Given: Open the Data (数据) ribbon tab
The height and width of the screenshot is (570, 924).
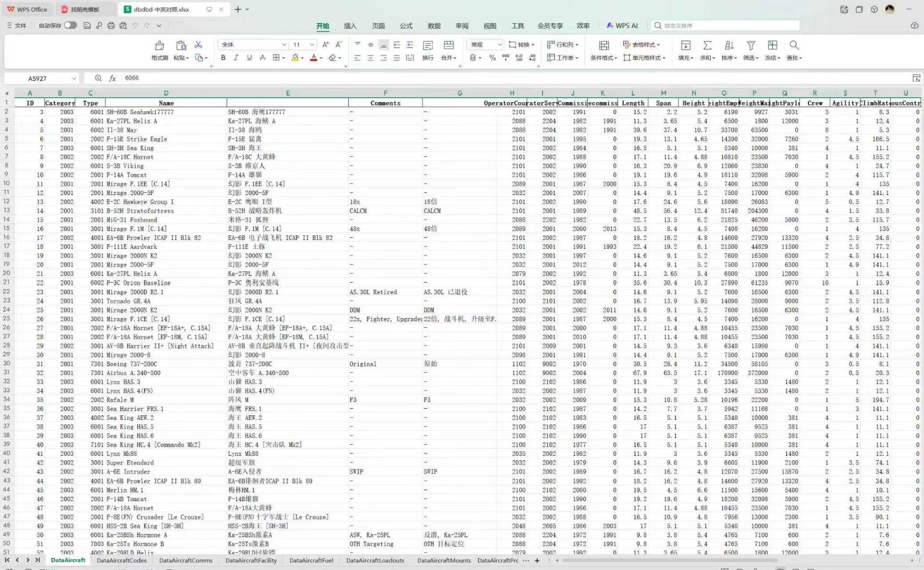Looking at the screenshot, I should click(434, 26).
